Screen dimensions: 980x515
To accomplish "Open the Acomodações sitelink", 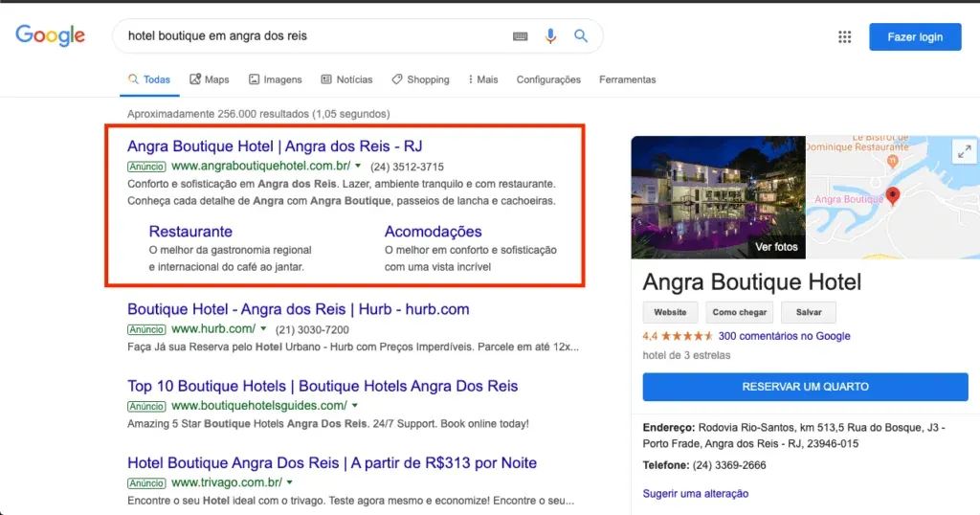I will point(434,232).
